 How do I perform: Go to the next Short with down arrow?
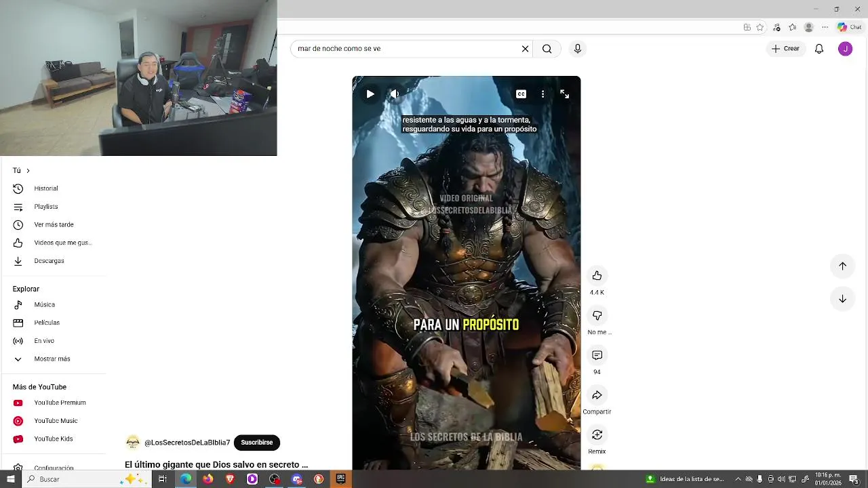pyautogui.click(x=842, y=299)
